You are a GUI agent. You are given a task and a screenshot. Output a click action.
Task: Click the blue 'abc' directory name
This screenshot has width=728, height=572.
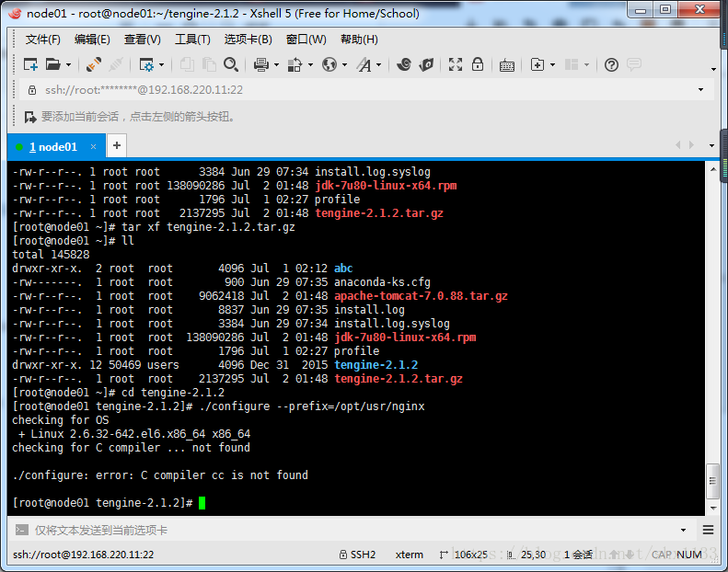pyautogui.click(x=343, y=269)
